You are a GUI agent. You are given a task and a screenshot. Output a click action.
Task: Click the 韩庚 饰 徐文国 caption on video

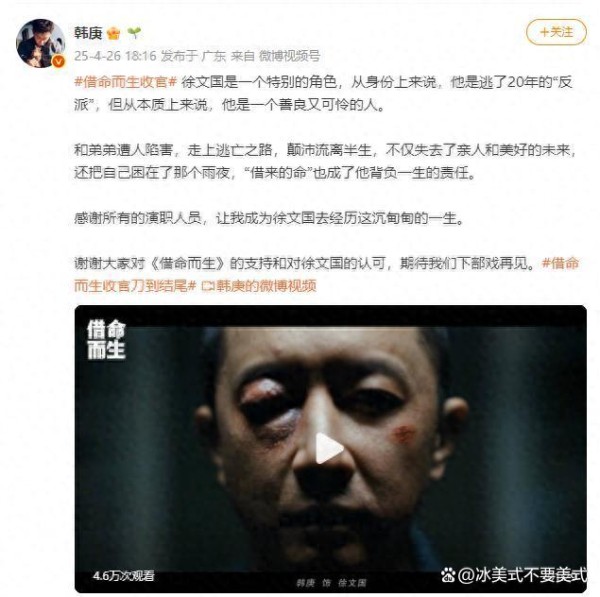pos(331,582)
